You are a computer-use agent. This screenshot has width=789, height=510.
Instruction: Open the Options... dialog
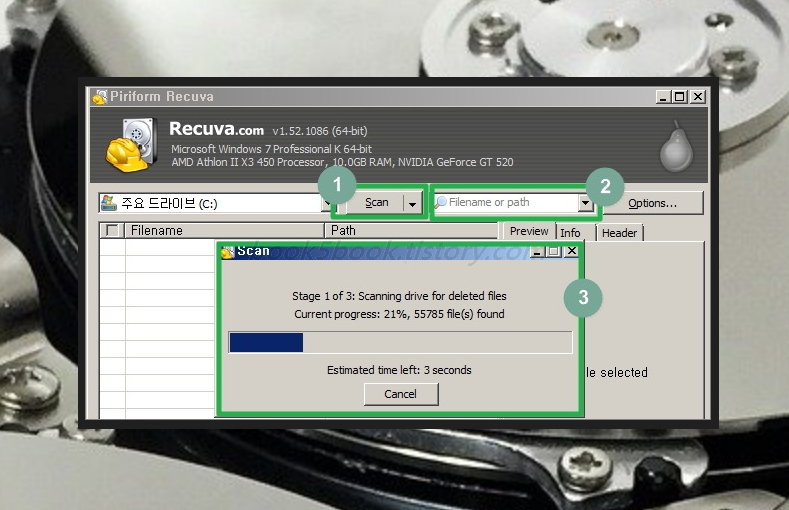(x=652, y=203)
